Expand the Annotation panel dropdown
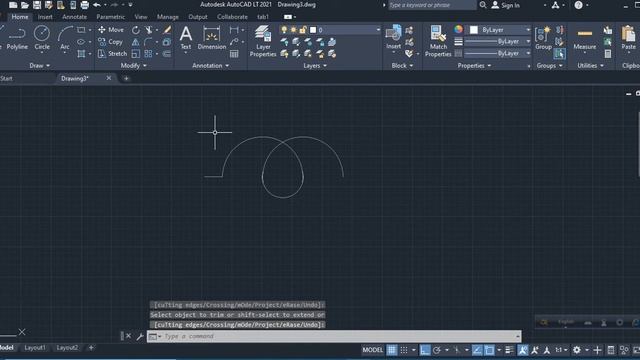Image resolution: width=640 pixels, height=360 pixels. coord(211,65)
